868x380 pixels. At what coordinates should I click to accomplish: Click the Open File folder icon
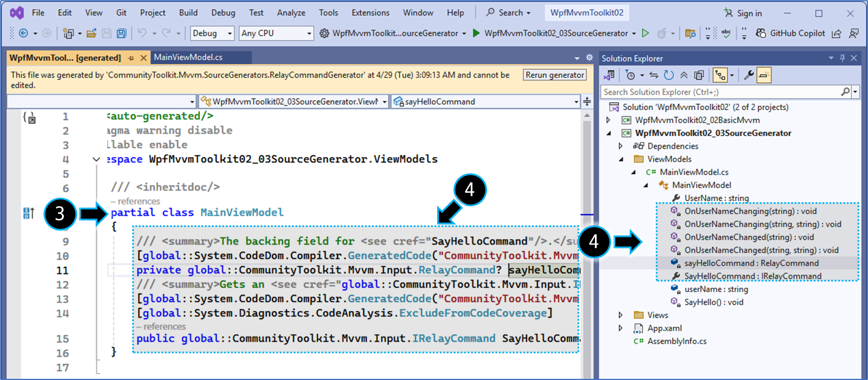pyautogui.click(x=91, y=34)
